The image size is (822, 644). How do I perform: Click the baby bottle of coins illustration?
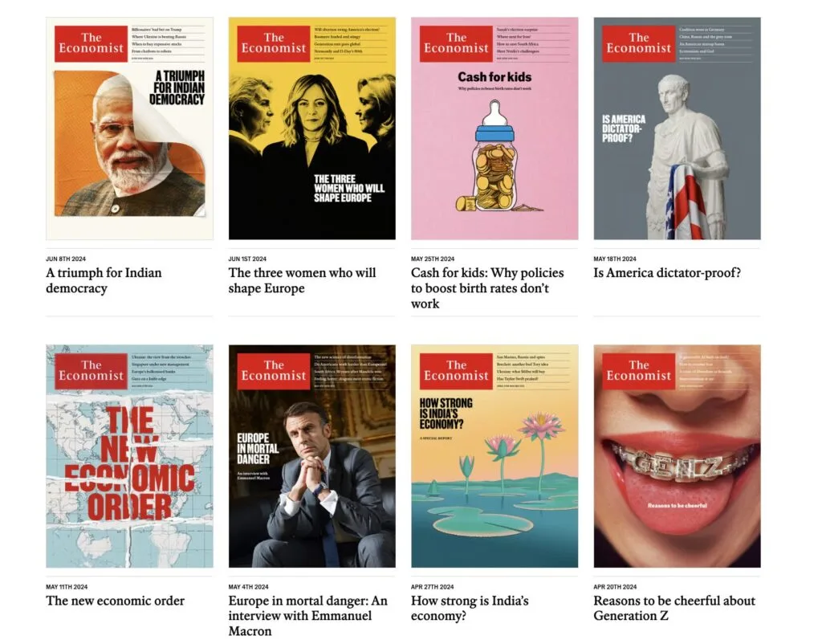click(x=496, y=157)
